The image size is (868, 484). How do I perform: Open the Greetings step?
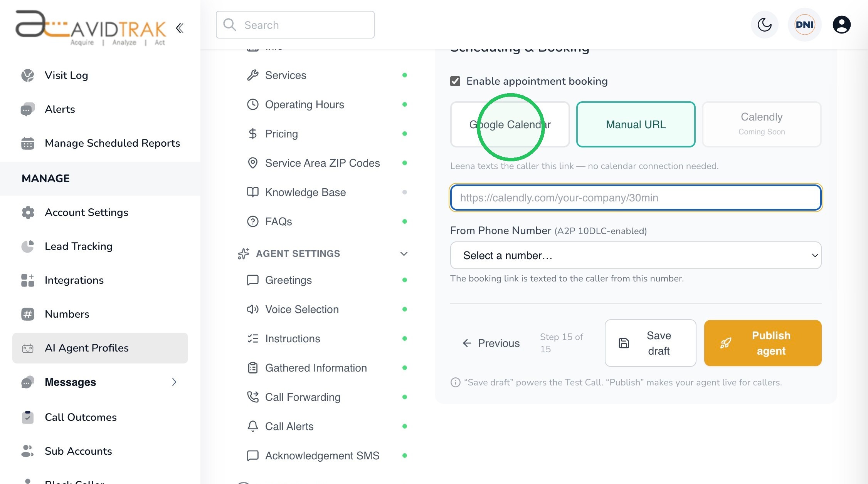[x=327, y=280]
